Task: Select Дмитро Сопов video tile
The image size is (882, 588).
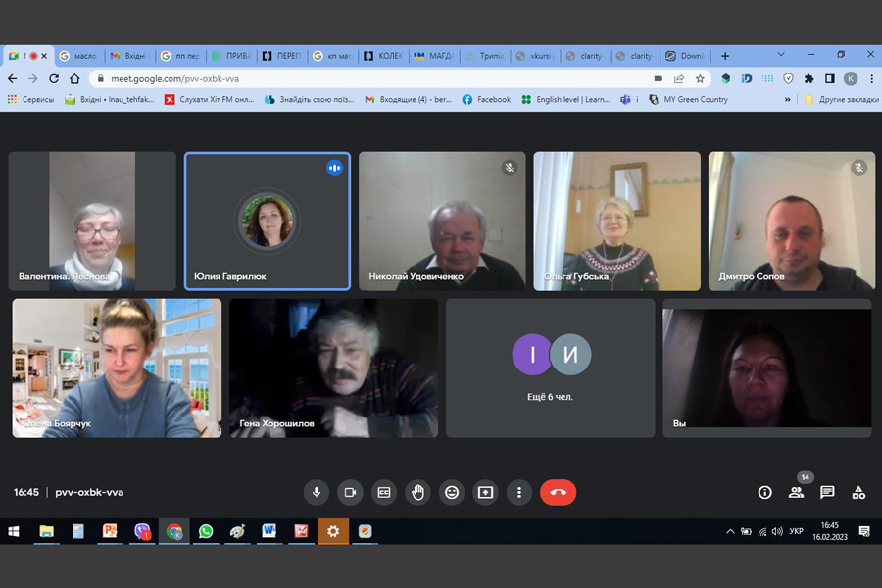Action: (x=792, y=221)
